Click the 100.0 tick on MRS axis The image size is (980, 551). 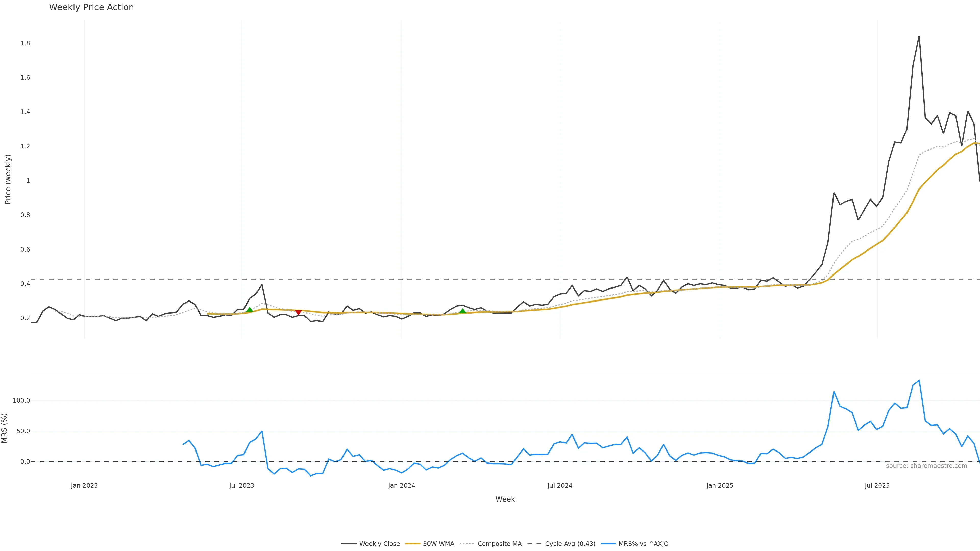(21, 400)
